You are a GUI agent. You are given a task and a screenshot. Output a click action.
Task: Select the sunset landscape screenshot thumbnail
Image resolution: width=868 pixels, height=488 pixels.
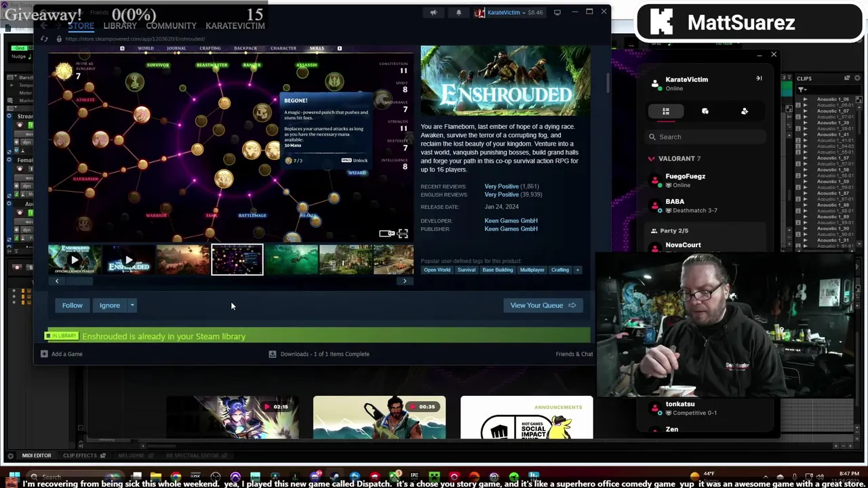[x=183, y=260]
